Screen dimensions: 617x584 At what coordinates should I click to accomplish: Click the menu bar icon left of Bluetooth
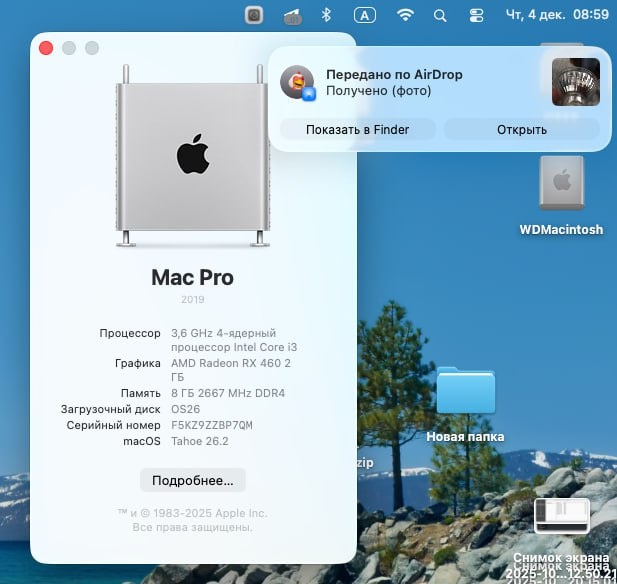[292, 17]
